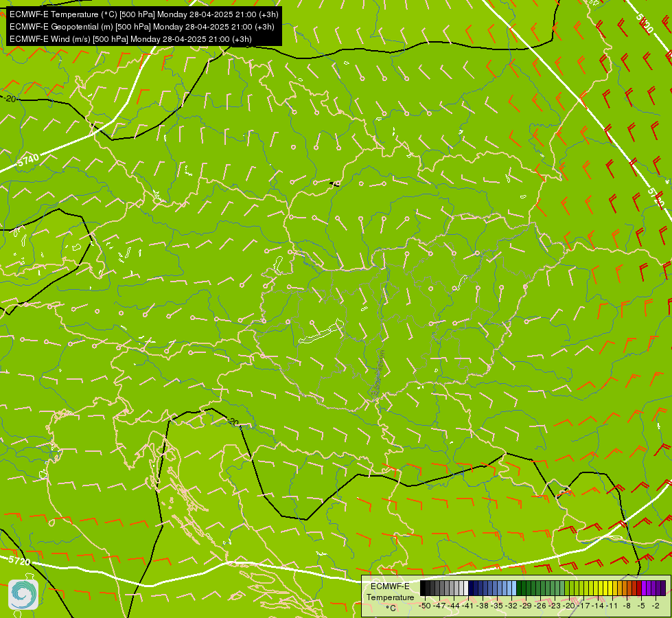
Task: Pick the darkest purple swatch at legend's warm end
Action: point(662,588)
